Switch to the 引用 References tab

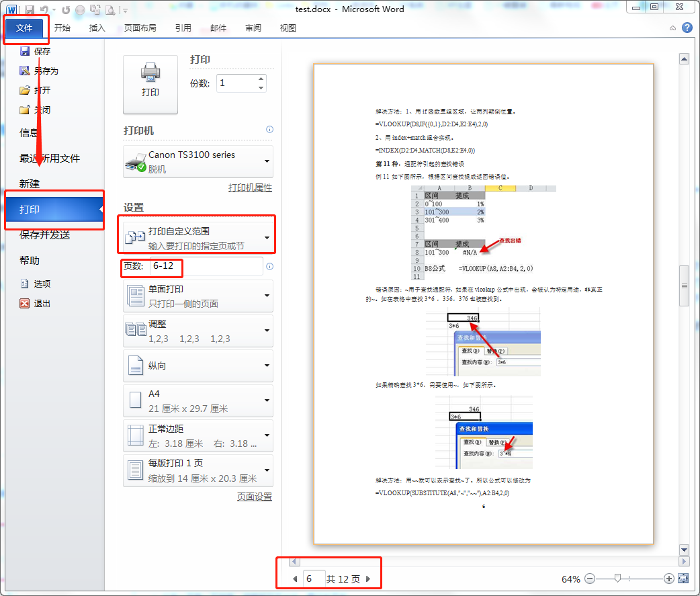tap(183, 28)
